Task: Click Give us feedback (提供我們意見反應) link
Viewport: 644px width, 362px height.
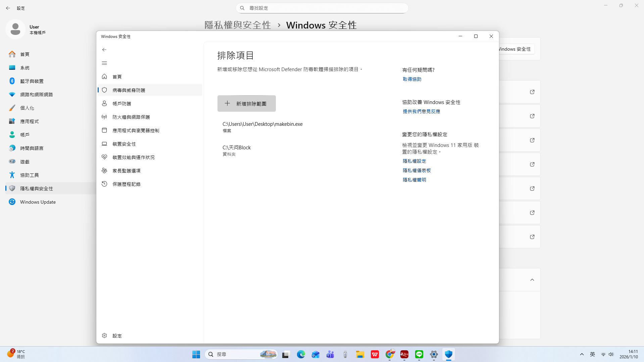Action: (x=421, y=111)
